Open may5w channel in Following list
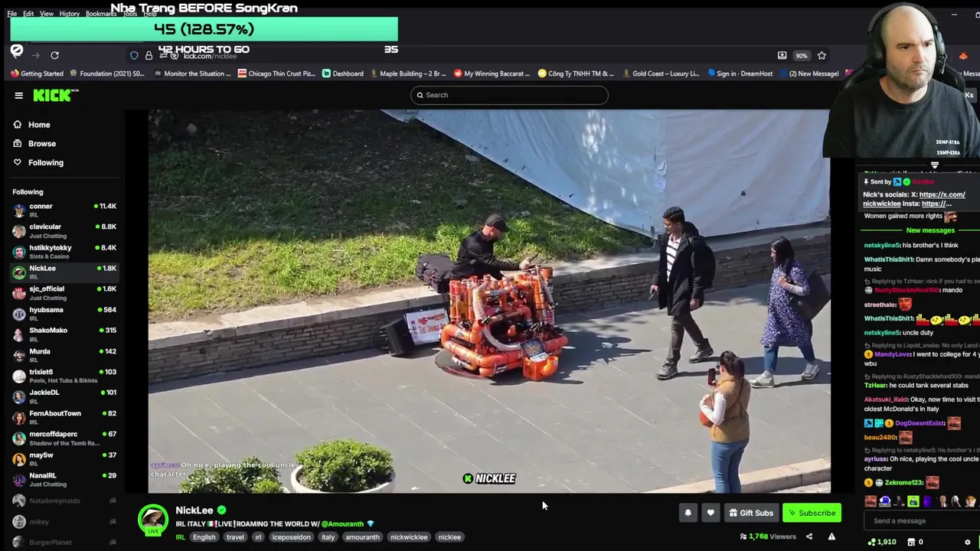Screen dimensions: 980x551 pos(64,458)
